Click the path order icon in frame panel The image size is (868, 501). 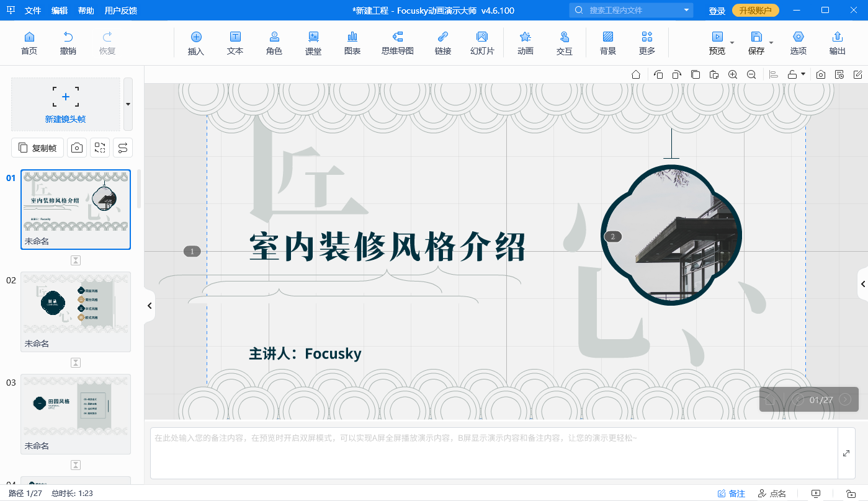(123, 148)
